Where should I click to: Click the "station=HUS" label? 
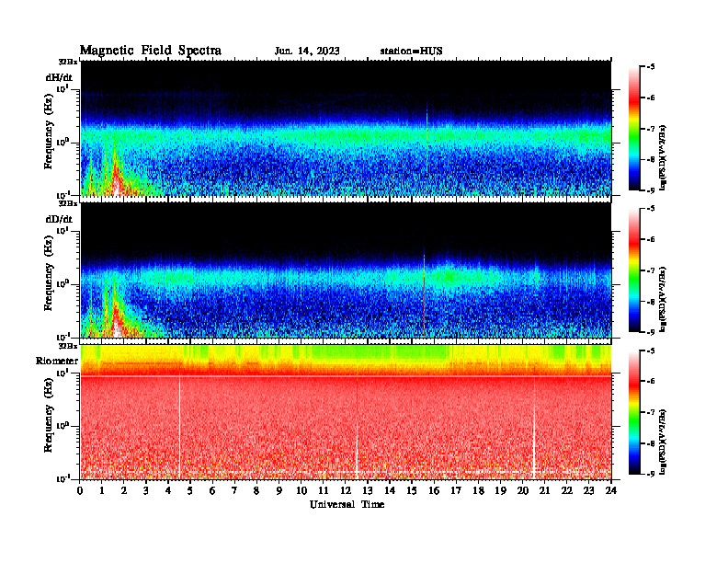point(411,52)
